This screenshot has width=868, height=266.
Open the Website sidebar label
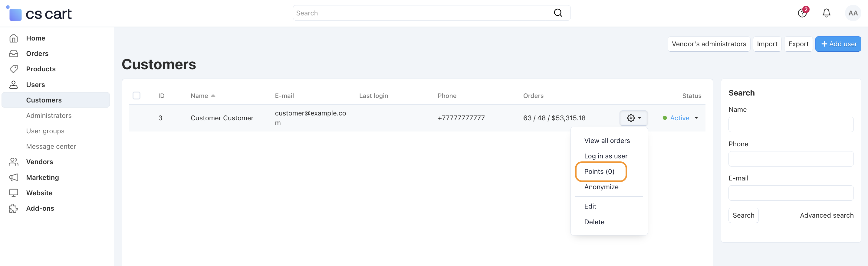[x=39, y=193]
